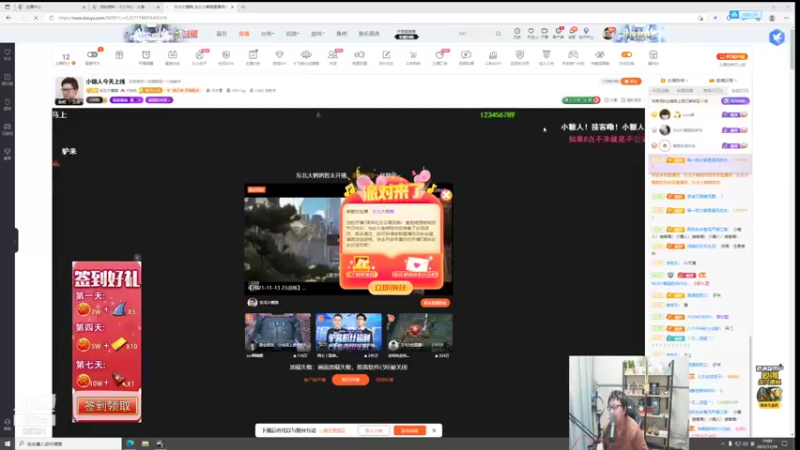Click orange follow button beside viewer count
800x450 pixels.
(632, 82)
